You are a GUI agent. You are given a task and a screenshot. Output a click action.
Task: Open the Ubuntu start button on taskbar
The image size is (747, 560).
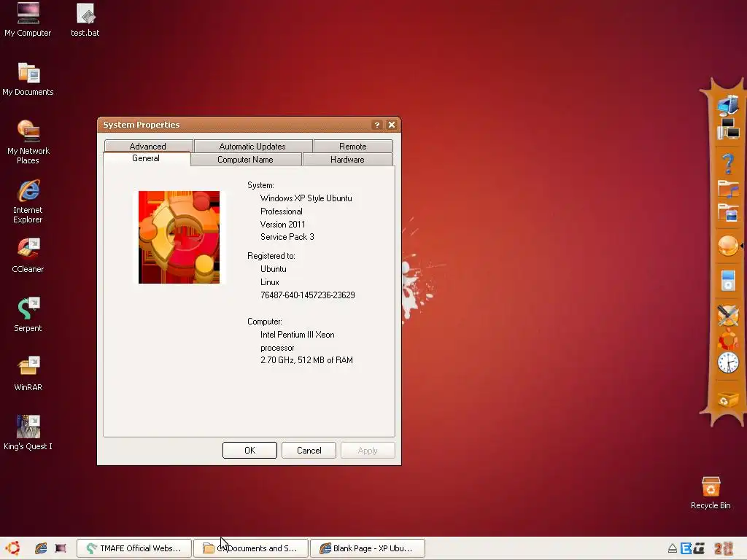[x=13, y=548]
